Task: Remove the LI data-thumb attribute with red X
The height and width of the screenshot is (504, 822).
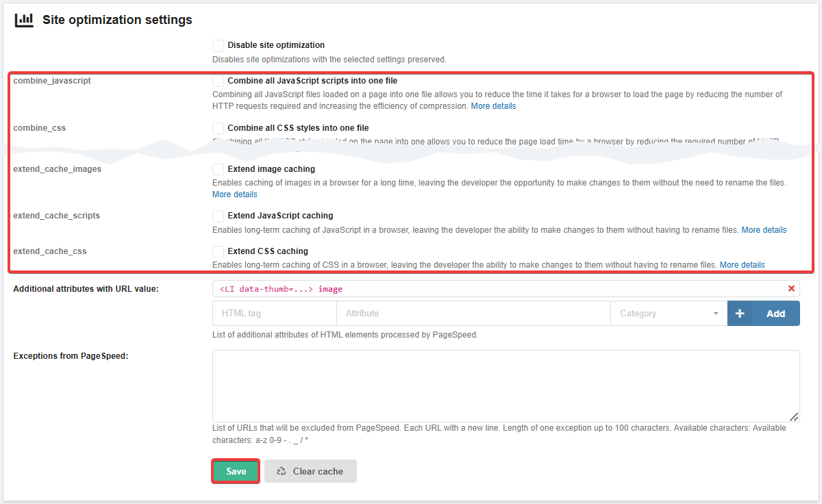Action: (x=791, y=289)
